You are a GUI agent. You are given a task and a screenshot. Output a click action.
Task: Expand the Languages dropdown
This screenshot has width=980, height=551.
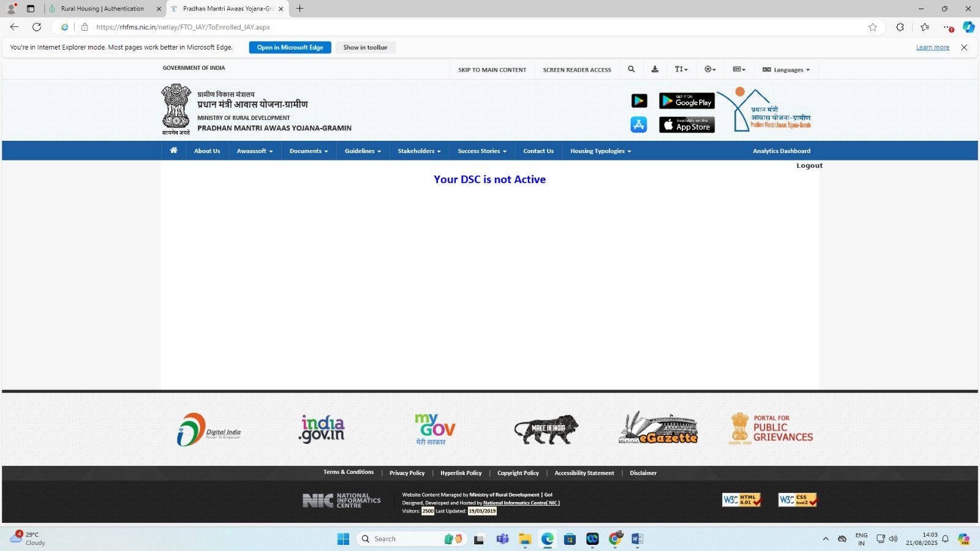[786, 70]
